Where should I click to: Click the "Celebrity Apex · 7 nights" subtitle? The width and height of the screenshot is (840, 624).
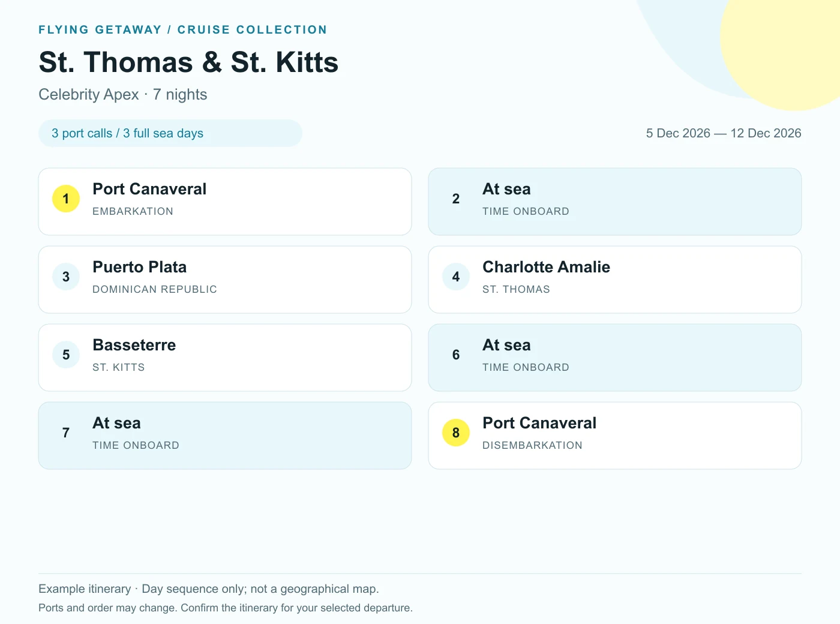pyautogui.click(x=123, y=95)
